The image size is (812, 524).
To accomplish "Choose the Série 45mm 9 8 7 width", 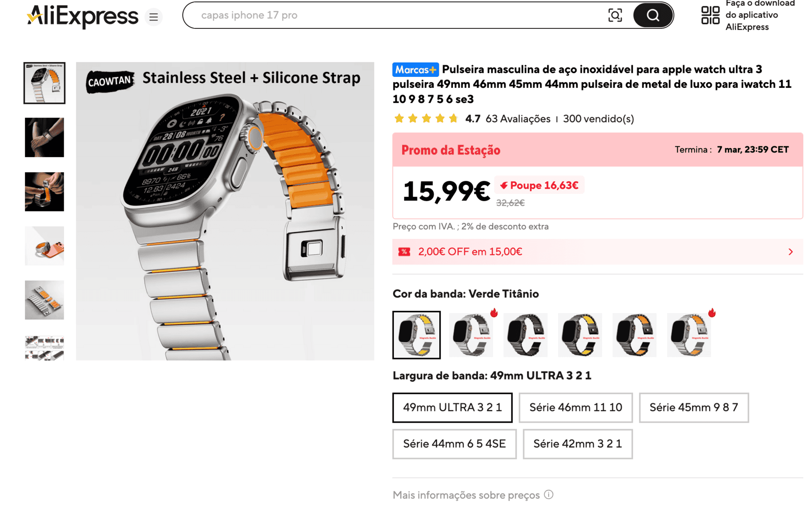I will 694,407.
